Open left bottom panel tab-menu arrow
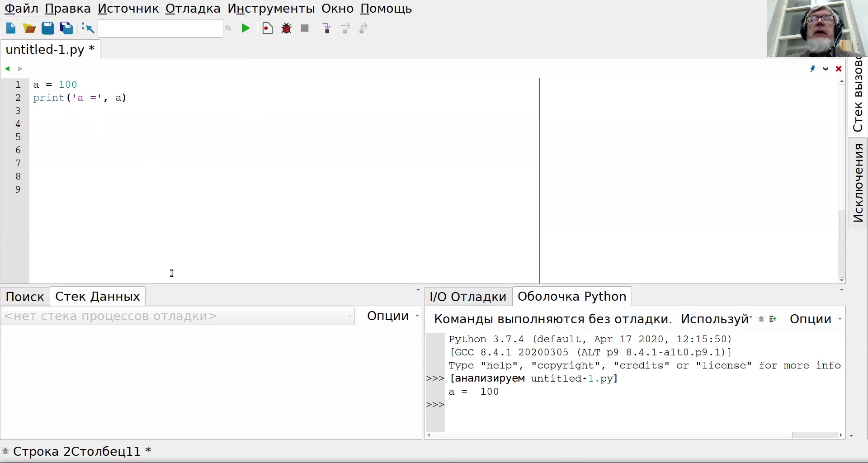The width and height of the screenshot is (868, 463). [x=418, y=290]
